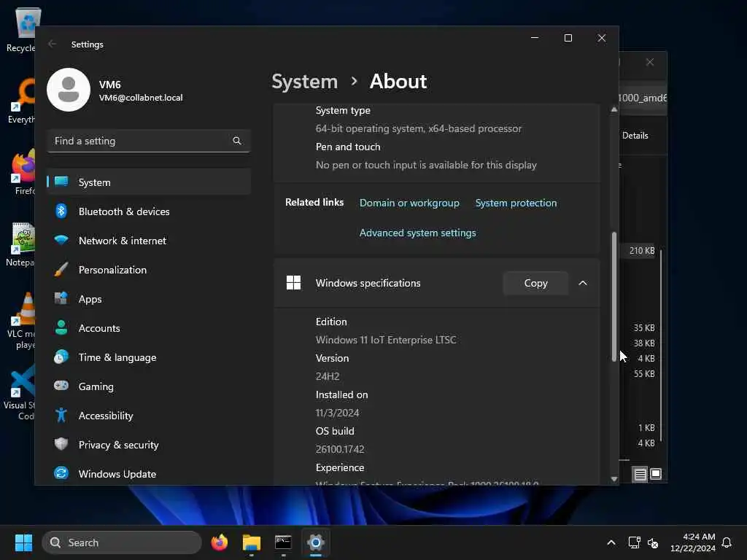Click the Settings gear on taskbar

(315, 542)
